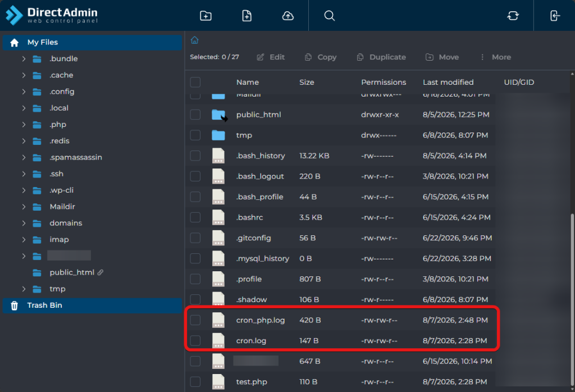This screenshot has width=575, height=392.
Task: Click the Copy action button
Action: tap(321, 57)
